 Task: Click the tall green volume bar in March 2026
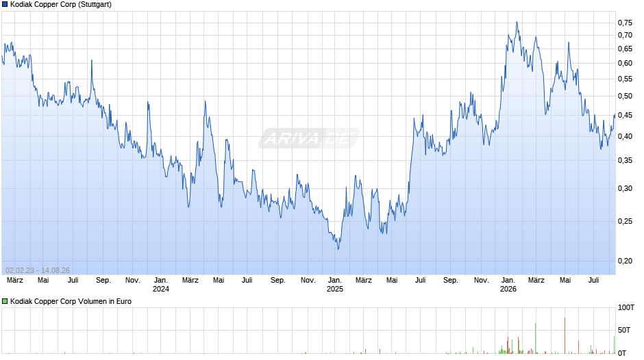click(x=536, y=338)
